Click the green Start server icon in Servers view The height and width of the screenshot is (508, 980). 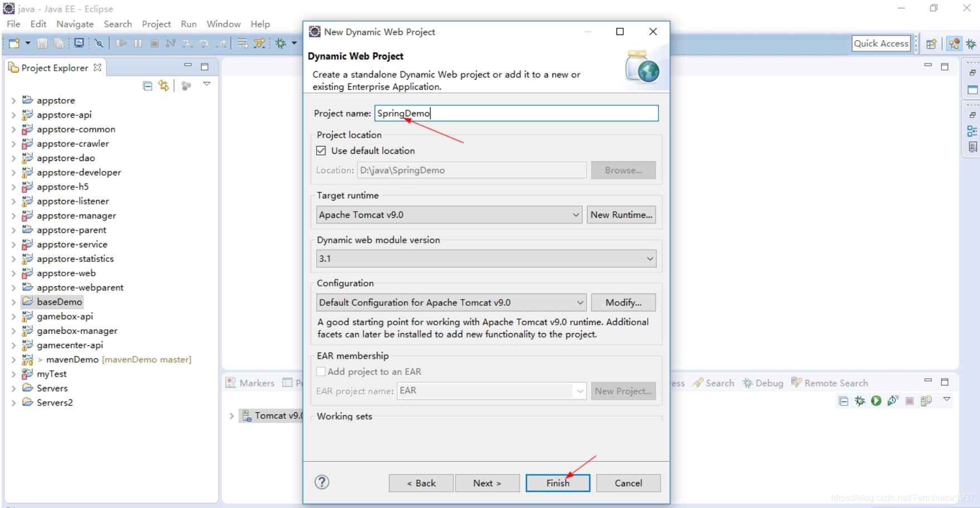(876, 400)
